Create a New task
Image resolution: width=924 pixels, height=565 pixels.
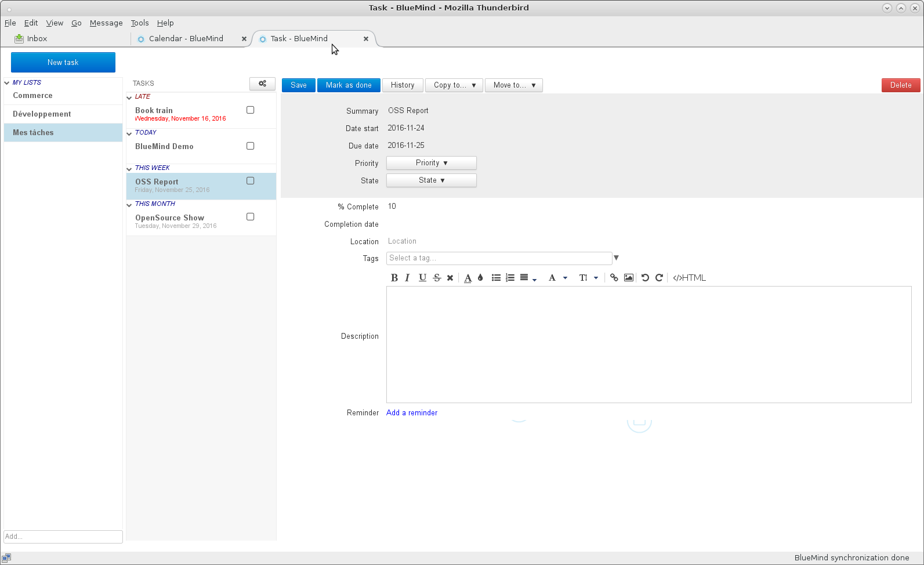63,62
